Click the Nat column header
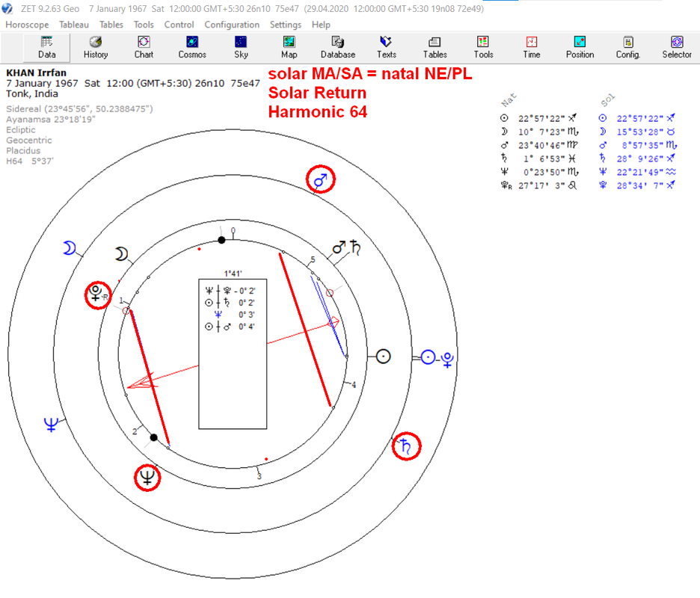This screenshot has width=700, height=598. (x=509, y=100)
